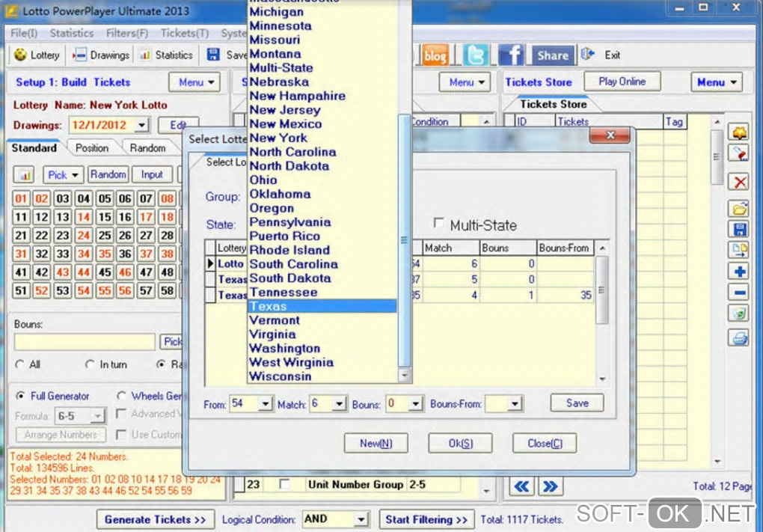
Task: Click the open folder icon in right sidebar
Action: point(739,210)
